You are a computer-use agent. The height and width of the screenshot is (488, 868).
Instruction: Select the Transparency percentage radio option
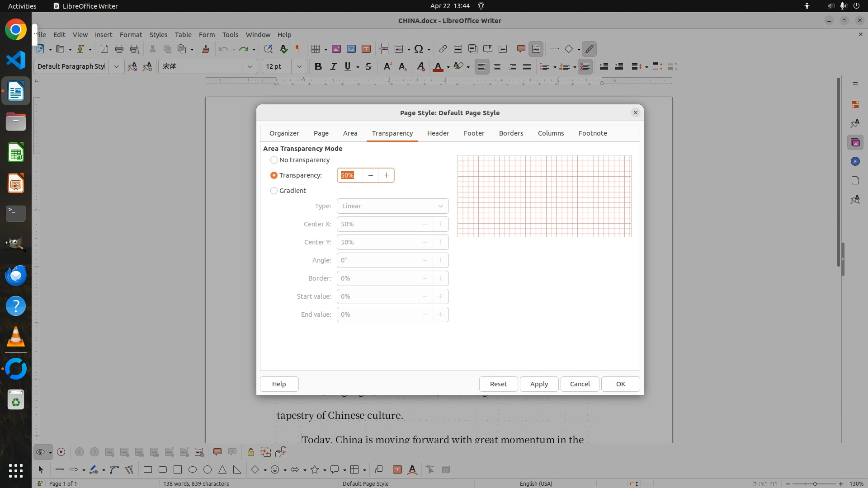pyautogui.click(x=274, y=175)
